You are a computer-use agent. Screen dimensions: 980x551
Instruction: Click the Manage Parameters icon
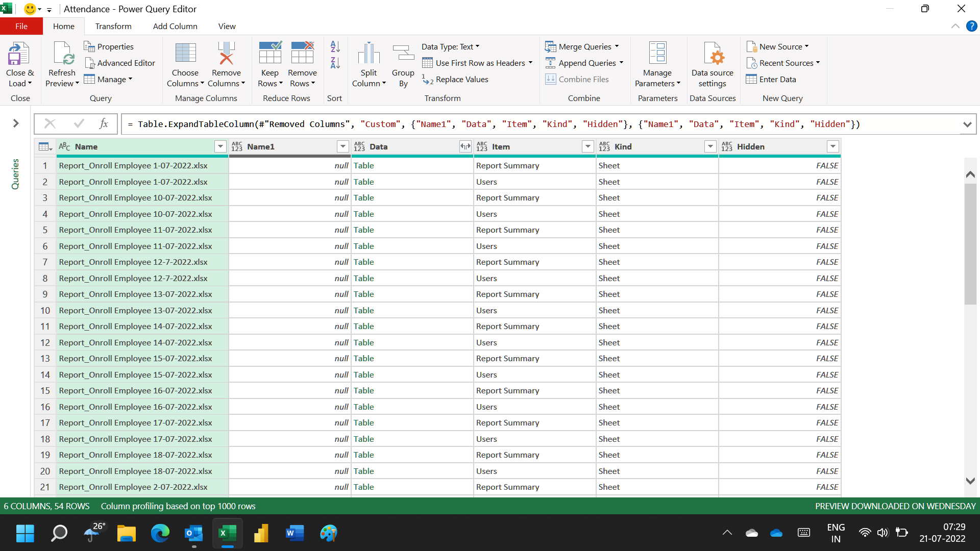(657, 53)
